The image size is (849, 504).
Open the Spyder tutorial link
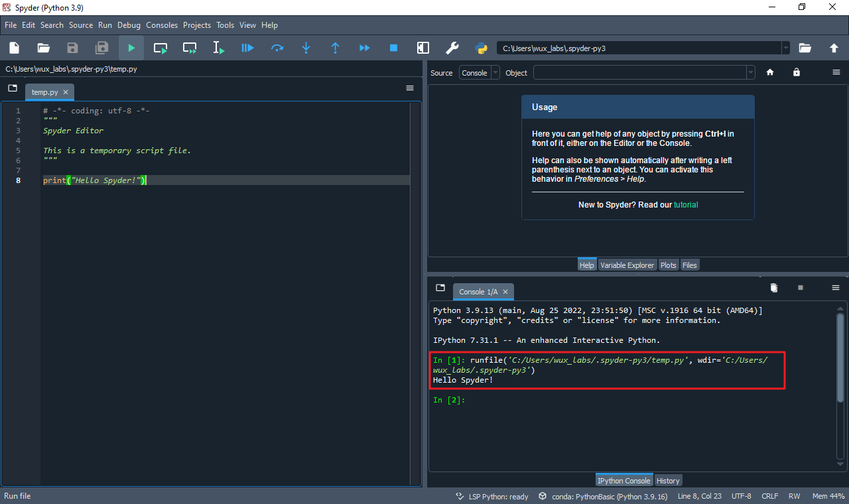coord(686,205)
